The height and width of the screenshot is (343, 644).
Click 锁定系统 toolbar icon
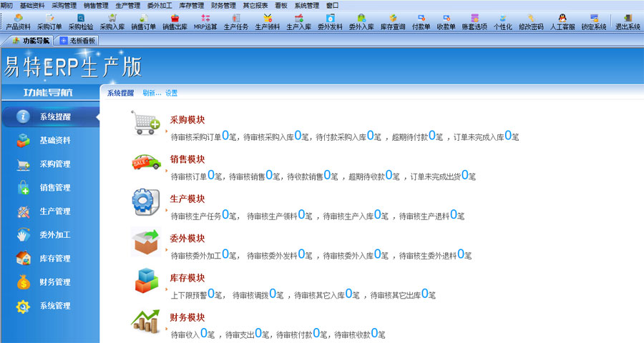pyautogui.click(x=594, y=22)
